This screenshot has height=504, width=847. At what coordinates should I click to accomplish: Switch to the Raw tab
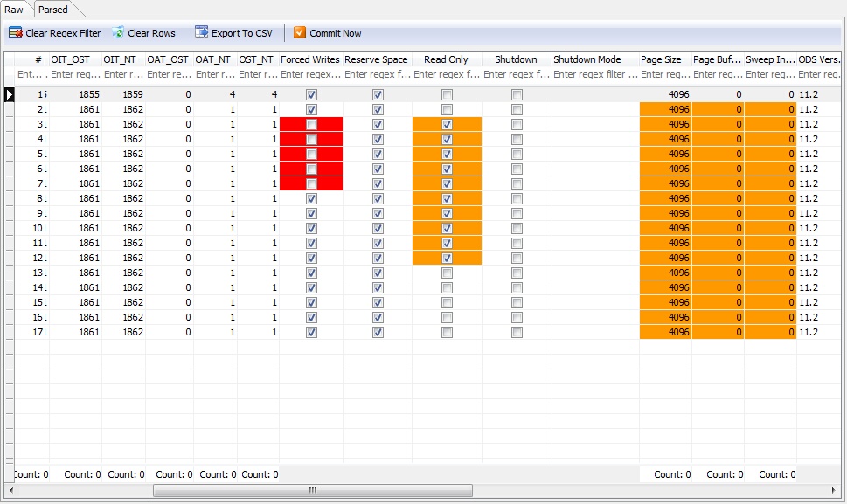point(15,10)
